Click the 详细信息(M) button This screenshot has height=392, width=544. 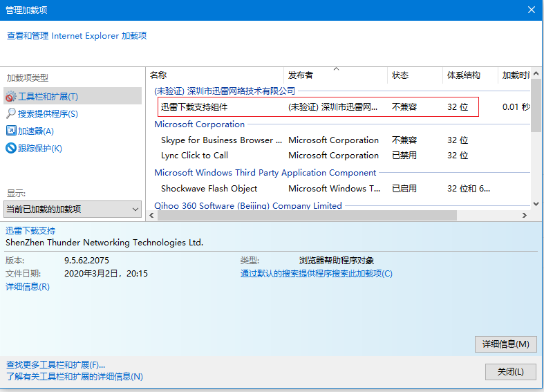coord(505,344)
